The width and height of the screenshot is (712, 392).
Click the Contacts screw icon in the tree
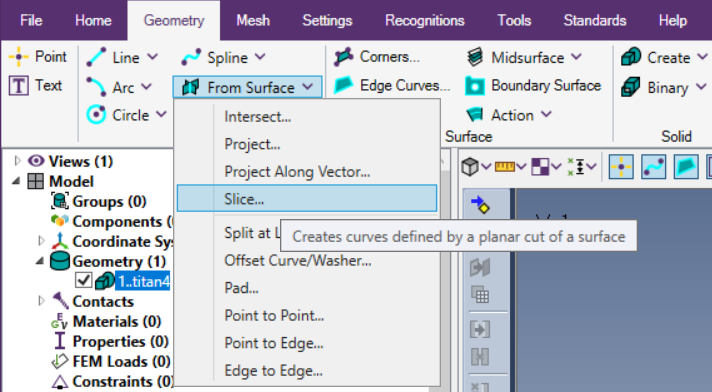(x=59, y=301)
